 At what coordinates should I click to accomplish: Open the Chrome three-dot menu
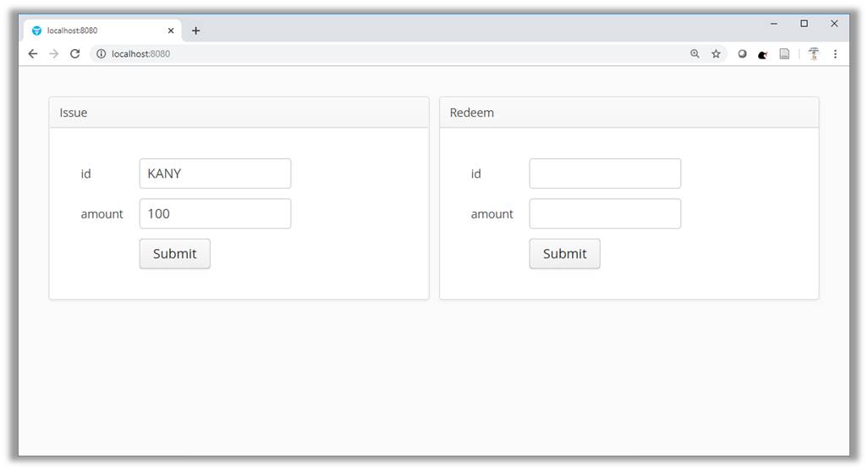835,53
